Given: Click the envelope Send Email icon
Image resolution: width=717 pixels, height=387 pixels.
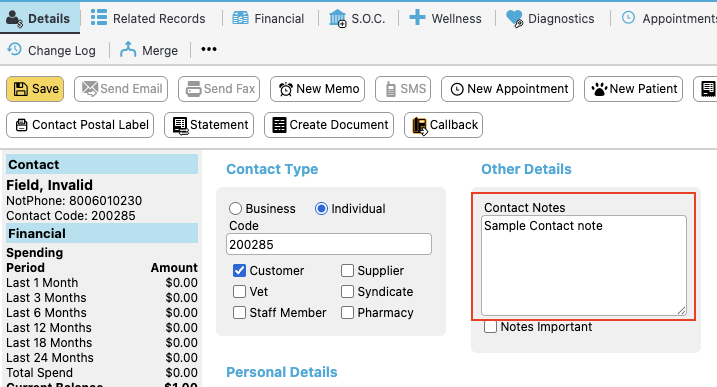Looking at the screenshot, I should pos(90,89).
